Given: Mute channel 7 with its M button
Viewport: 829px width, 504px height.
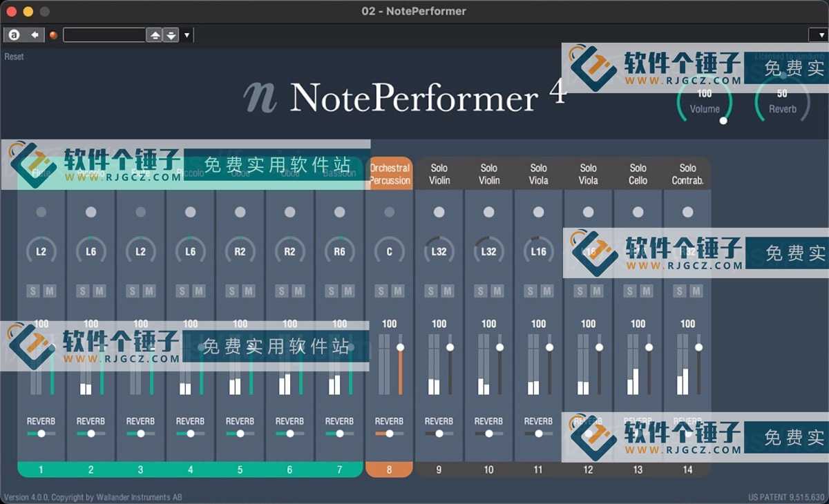Looking at the screenshot, I should [x=347, y=291].
